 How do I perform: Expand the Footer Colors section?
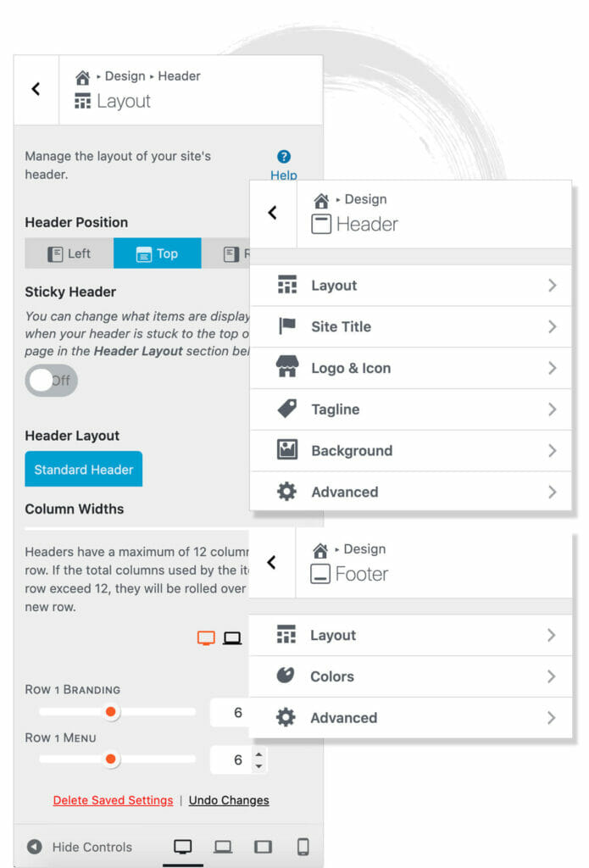(410, 676)
